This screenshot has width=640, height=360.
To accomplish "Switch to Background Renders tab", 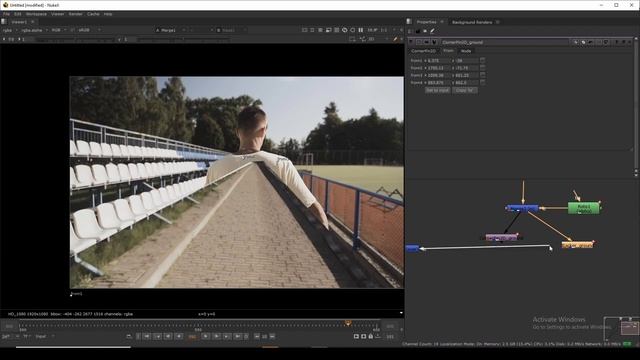I will point(472,22).
